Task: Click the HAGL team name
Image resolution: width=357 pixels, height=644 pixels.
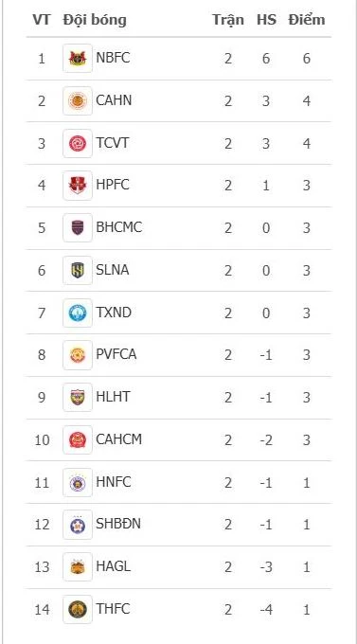Action: click(114, 566)
